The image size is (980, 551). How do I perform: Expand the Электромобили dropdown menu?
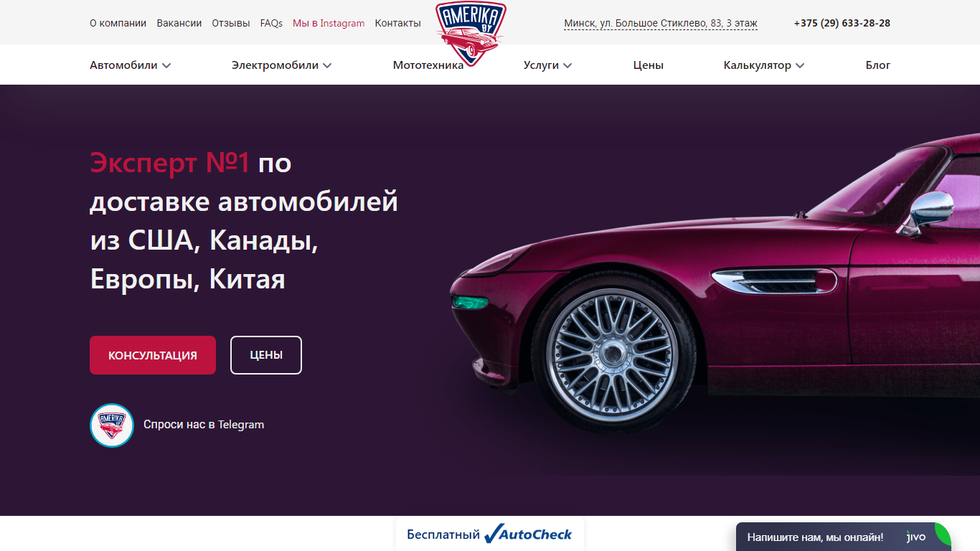(x=282, y=65)
